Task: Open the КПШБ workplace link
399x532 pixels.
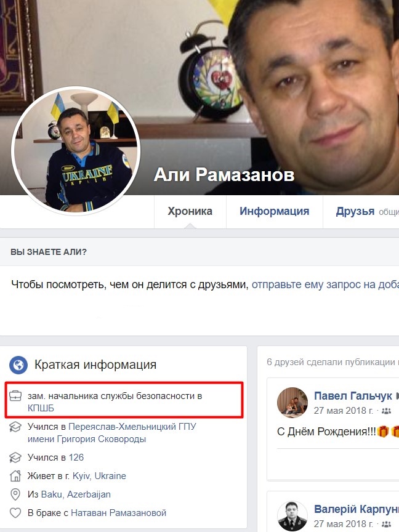Action: click(41, 408)
